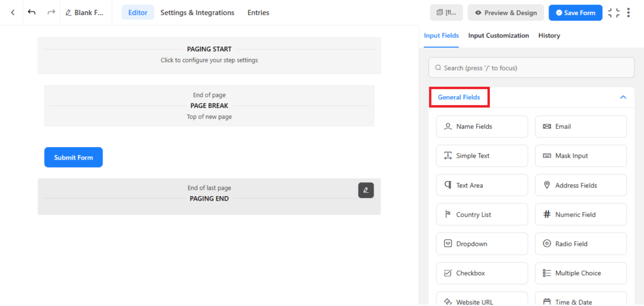Add a Multiple Choice field
This screenshot has width=644, height=306.
click(580, 273)
